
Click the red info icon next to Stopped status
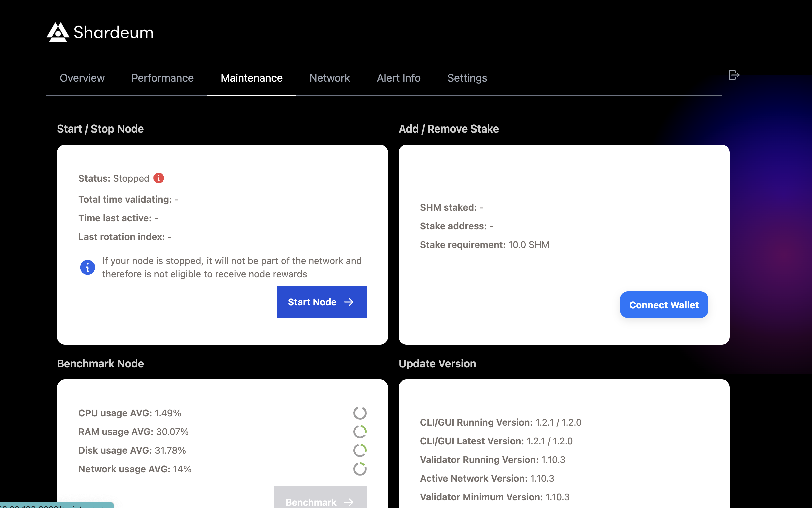coord(159,178)
